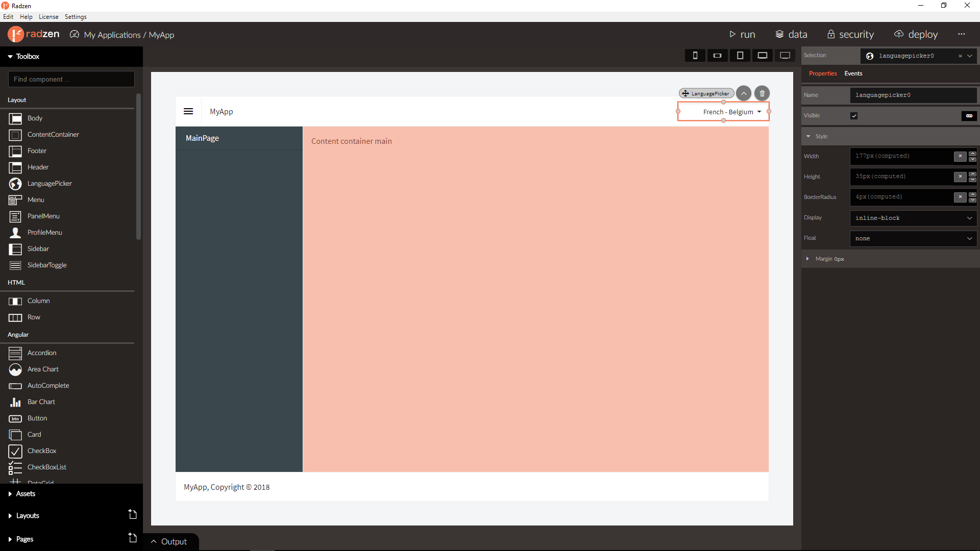980x551 pixels.
Task: Clear the languagepicker0 selection with the x
Action: click(x=960, y=56)
